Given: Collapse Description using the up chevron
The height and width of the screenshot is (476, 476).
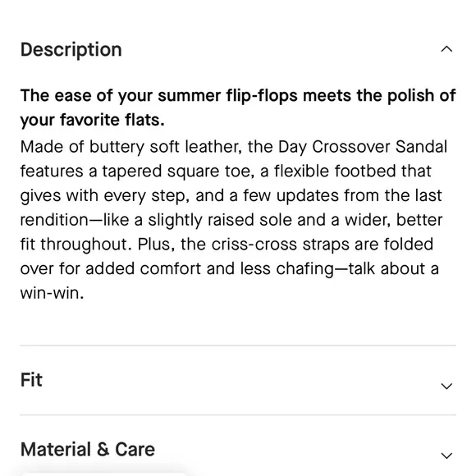Looking at the screenshot, I should [x=446, y=49].
